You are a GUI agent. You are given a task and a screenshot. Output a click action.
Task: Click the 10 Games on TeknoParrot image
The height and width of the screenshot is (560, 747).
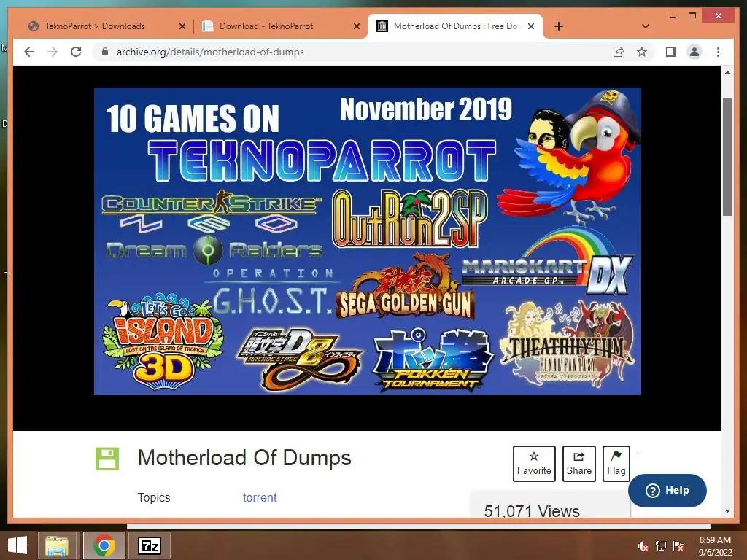368,241
